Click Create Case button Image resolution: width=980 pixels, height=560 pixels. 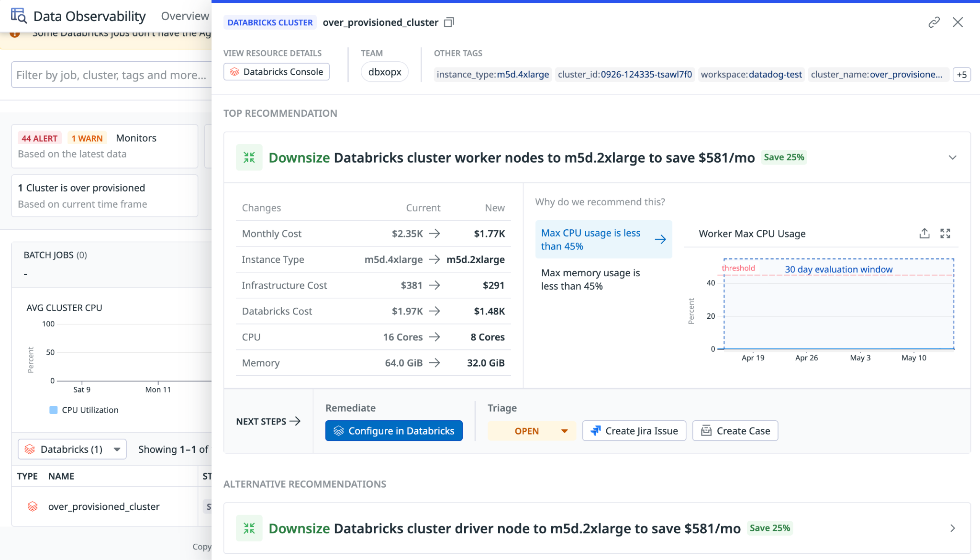[735, 431]
